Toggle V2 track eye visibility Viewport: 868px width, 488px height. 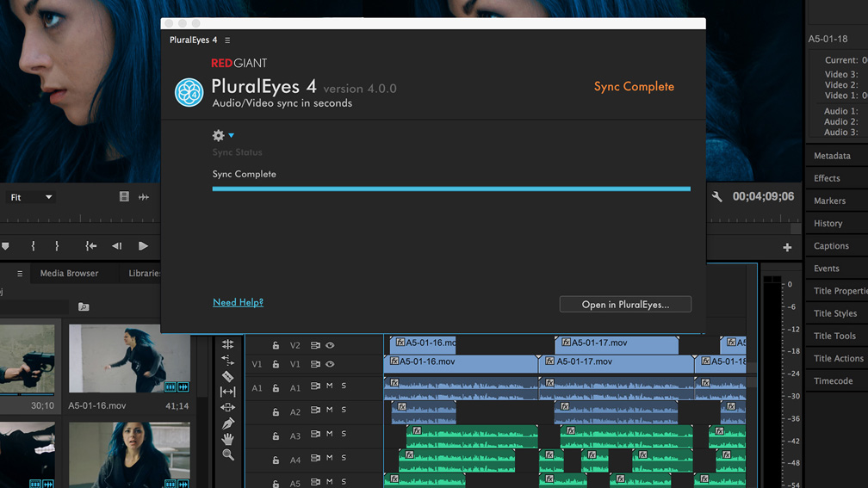click(x=330, y=345)
